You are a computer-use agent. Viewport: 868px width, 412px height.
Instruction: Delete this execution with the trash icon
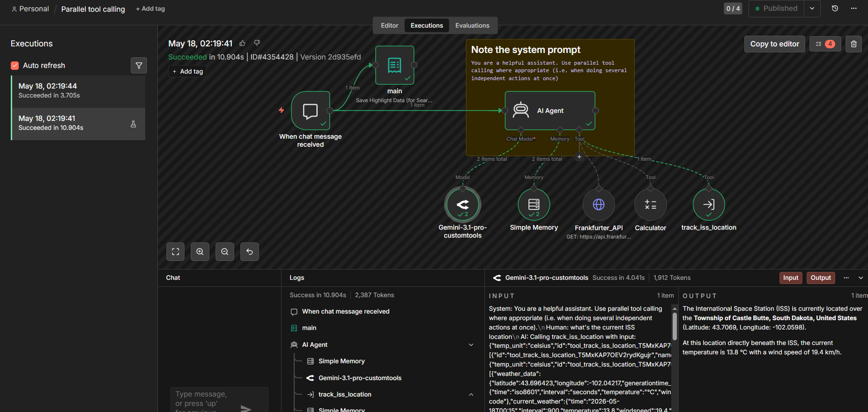pyautogui.click(x=853, y=44)
